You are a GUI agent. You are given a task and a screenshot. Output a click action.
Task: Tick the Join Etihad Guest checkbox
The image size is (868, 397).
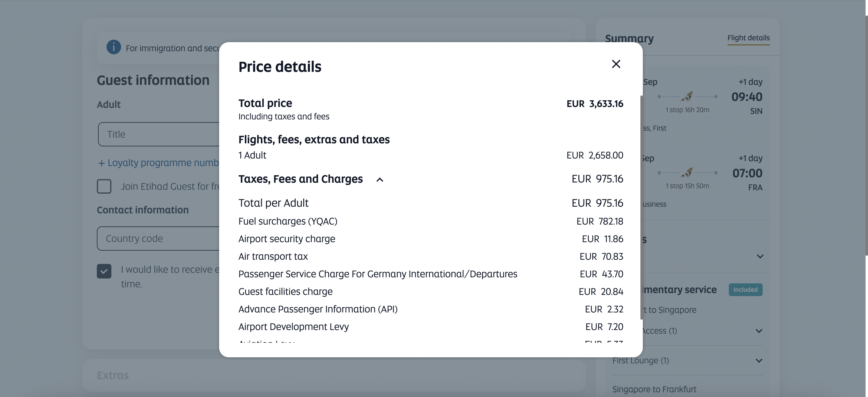(104, 186)
